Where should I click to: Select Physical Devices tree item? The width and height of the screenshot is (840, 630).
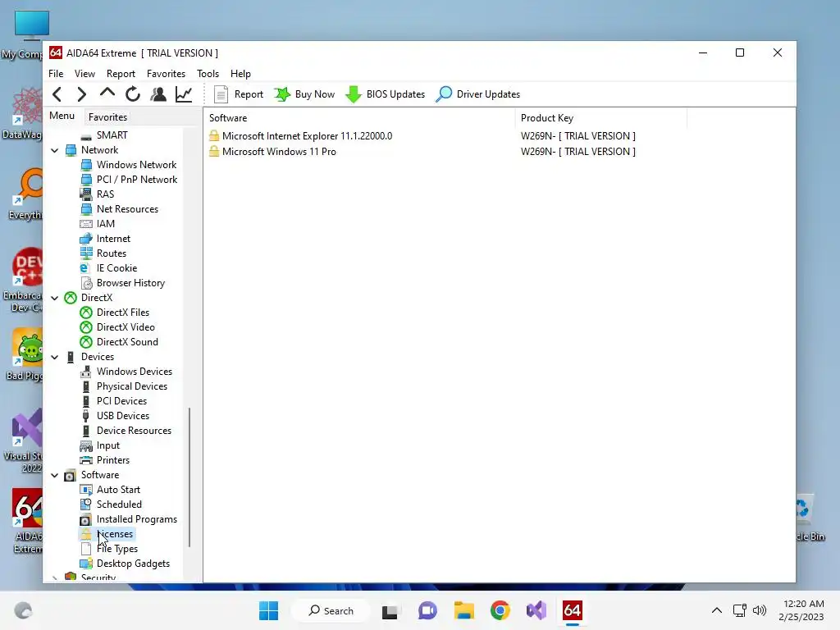click(x=132, y=386)
